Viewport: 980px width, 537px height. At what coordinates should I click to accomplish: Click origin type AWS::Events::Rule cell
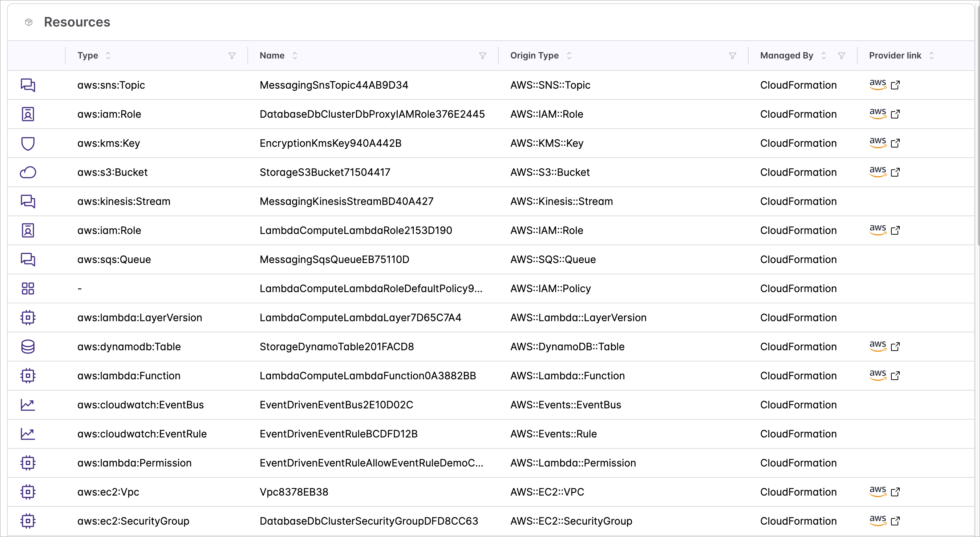click(553, 434)
